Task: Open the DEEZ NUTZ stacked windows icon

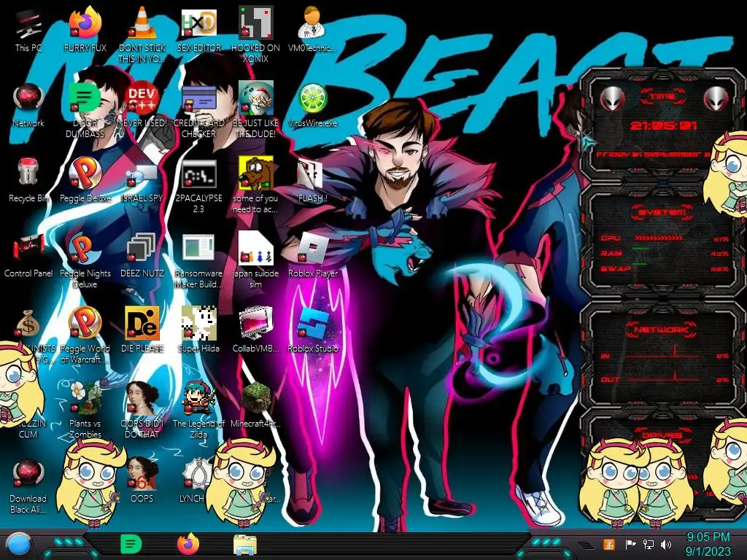Action: (x=142, y=248)
